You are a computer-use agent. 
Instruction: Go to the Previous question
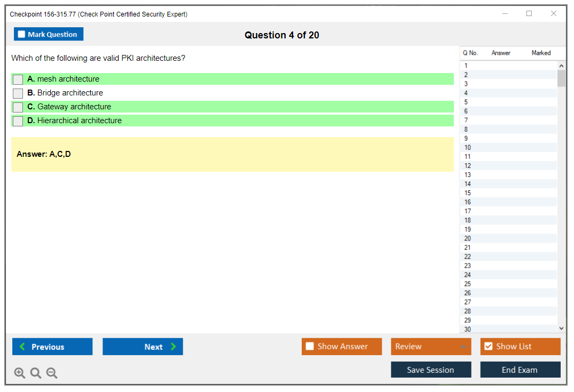(x=52, y=347)
